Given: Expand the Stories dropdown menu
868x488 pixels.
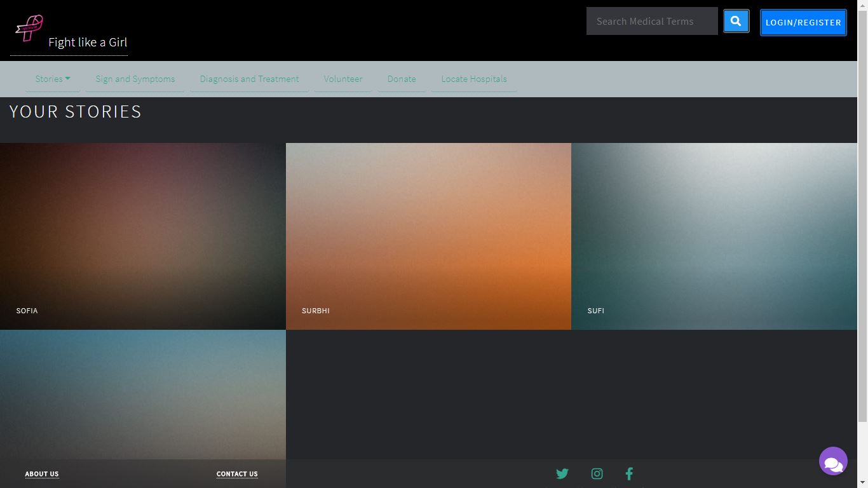Looking at the screenshot, I should click(x=53, y=79).
